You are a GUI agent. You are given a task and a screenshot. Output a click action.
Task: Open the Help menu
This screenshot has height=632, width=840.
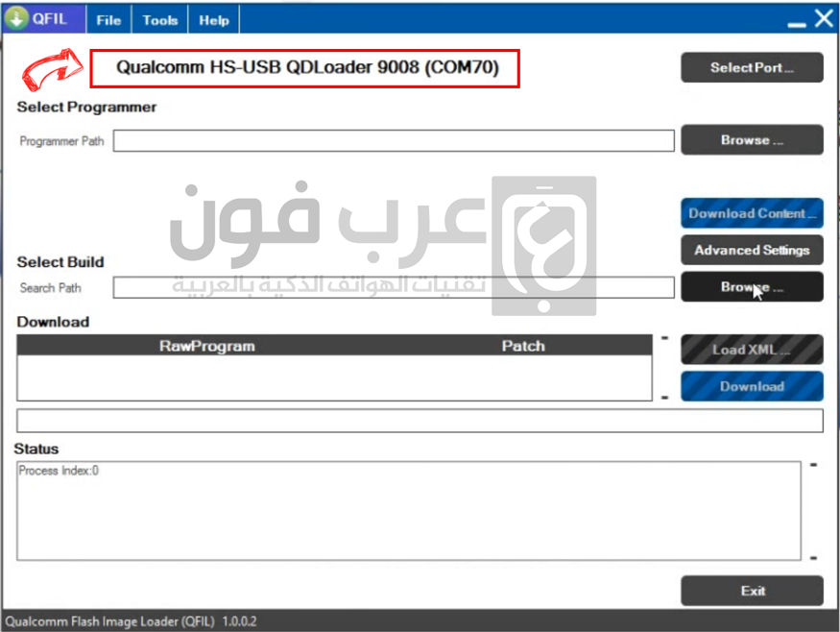(x=212, y=19)
